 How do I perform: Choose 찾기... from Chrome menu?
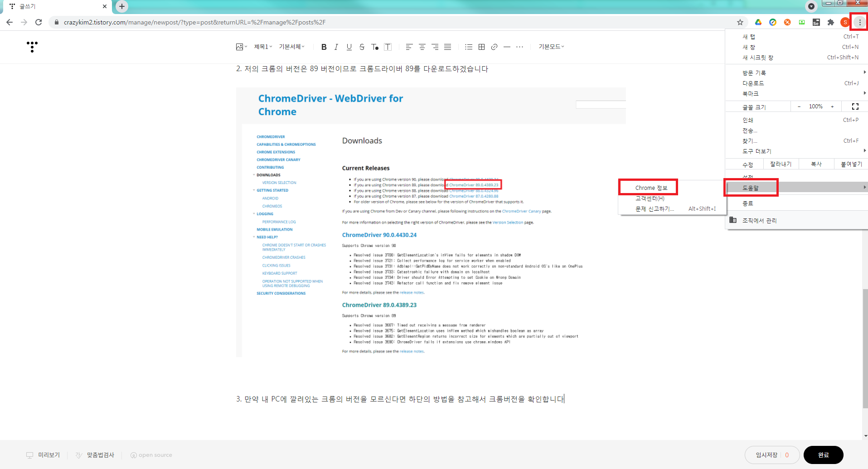tap(796, 140)
